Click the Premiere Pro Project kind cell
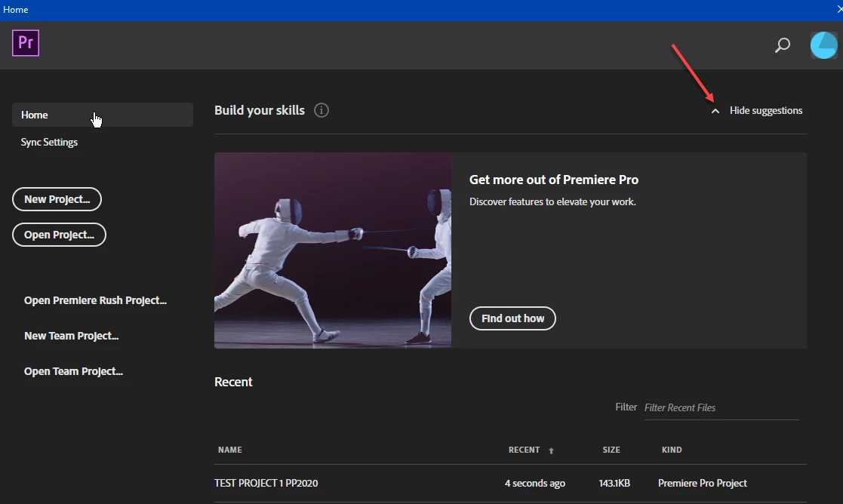Screen dimensions: 843x504 [x=703, y=483]
